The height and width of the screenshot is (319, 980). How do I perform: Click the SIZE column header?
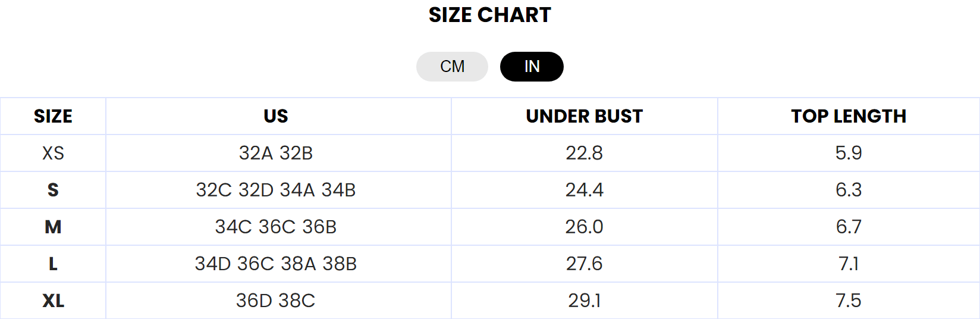[53, 116]
